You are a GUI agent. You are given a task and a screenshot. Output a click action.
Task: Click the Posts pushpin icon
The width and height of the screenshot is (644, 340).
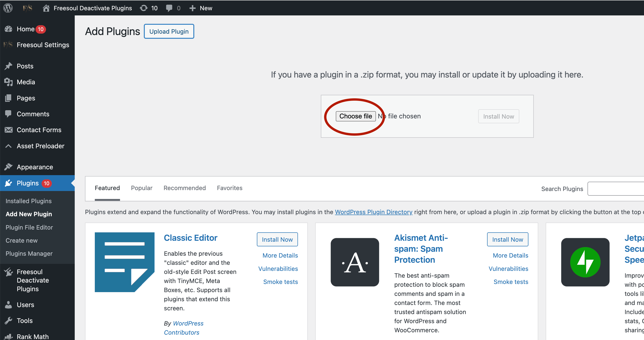[x=8, y=66]
